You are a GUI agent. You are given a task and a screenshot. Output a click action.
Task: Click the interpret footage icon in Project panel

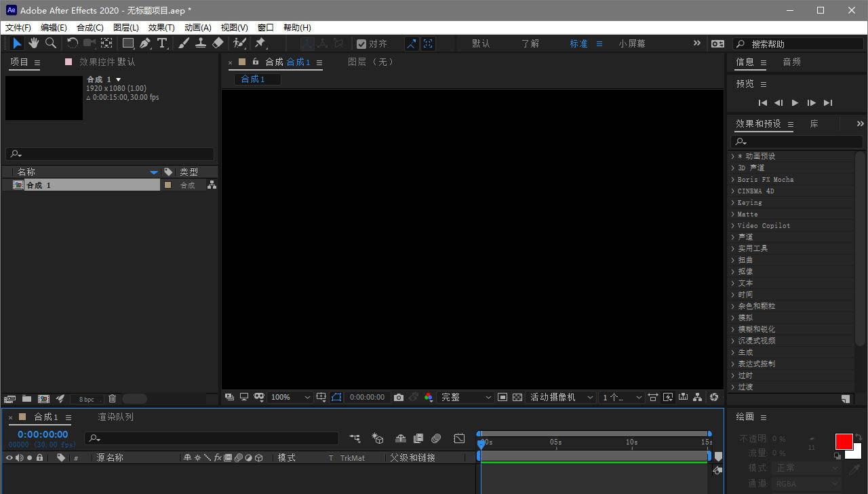point(9,399)
